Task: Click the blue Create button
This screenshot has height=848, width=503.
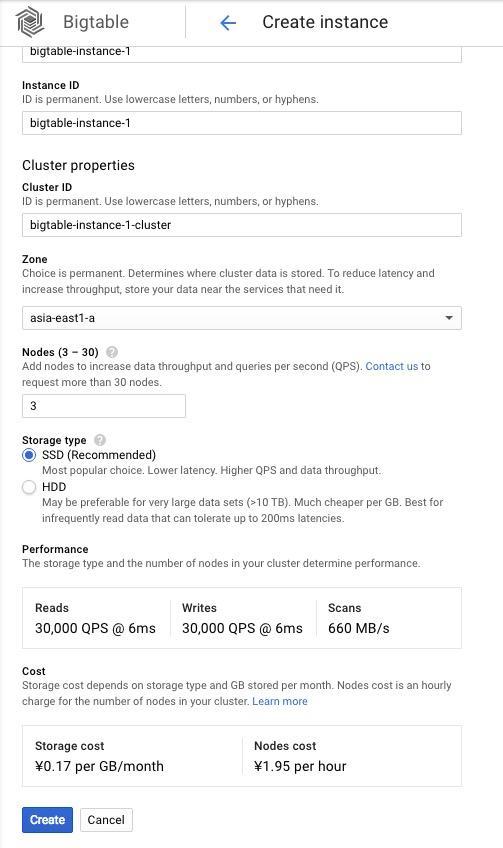Action: (48, 820)
